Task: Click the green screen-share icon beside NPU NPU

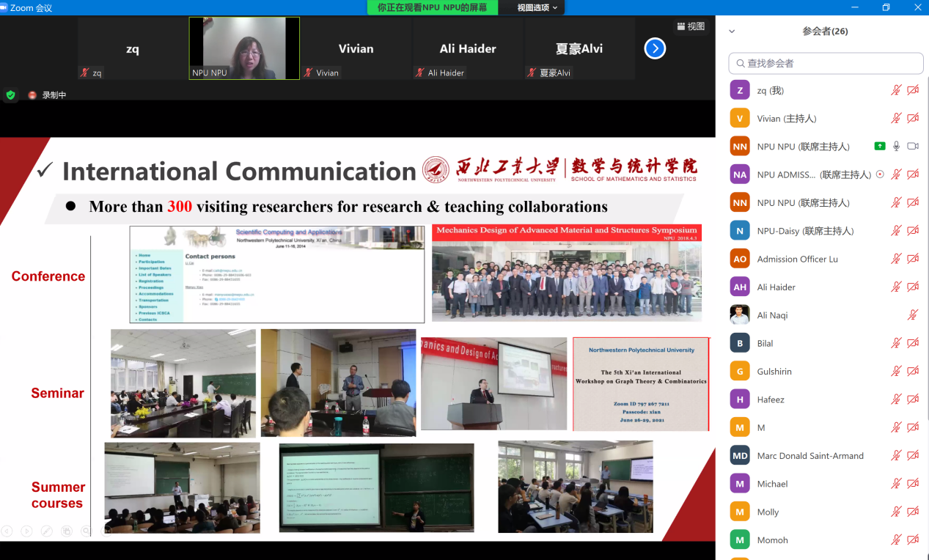Action: pyautogui.click(x=880, y=147)
